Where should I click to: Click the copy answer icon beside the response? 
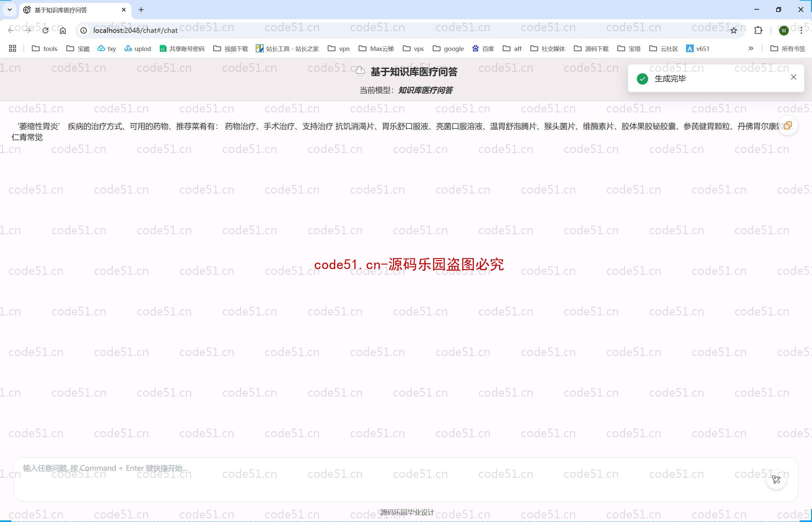pos(788,126)
